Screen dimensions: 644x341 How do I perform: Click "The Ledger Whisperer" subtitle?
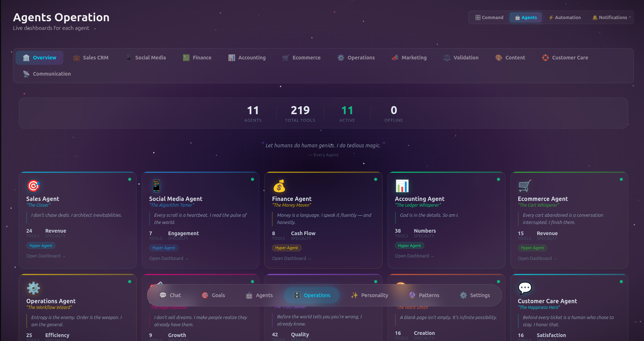tap(418, 205)
